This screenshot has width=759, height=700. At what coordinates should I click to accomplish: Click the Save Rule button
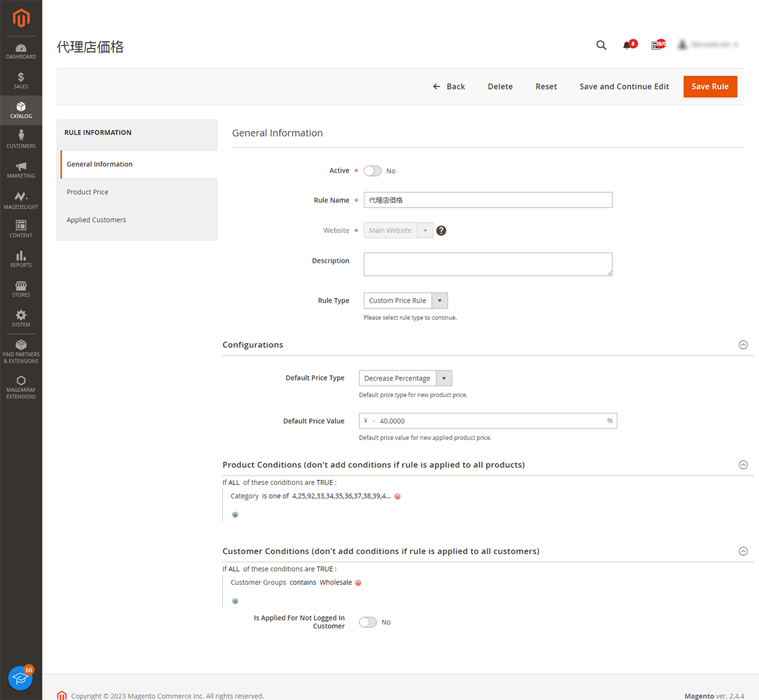click(710, 87)
